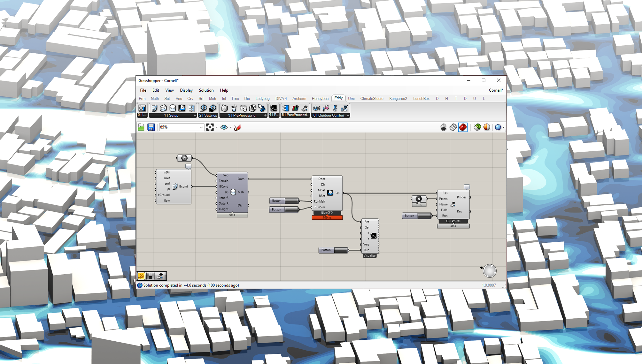Click the trash bin icon in PreProcessing group
642x364 pixels.
(234, 109)
